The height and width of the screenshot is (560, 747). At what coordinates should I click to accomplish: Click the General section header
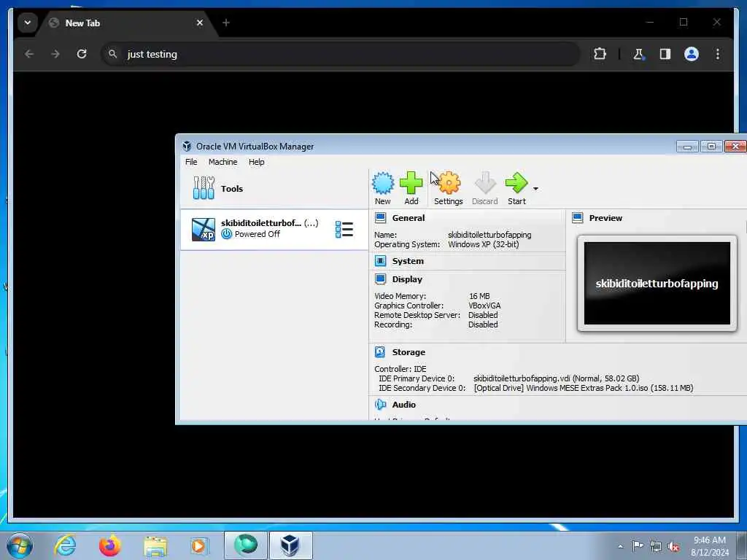pos(409,218)
